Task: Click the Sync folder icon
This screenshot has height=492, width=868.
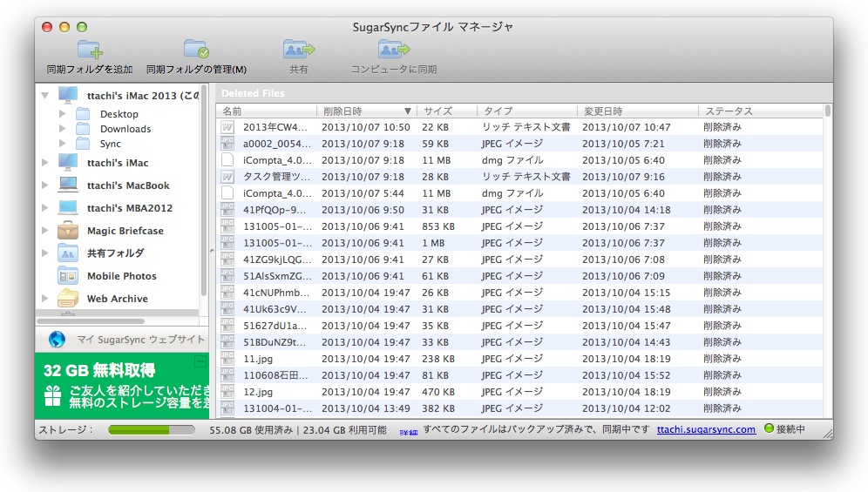Action: pyautogui.click(x=83, y=144)
